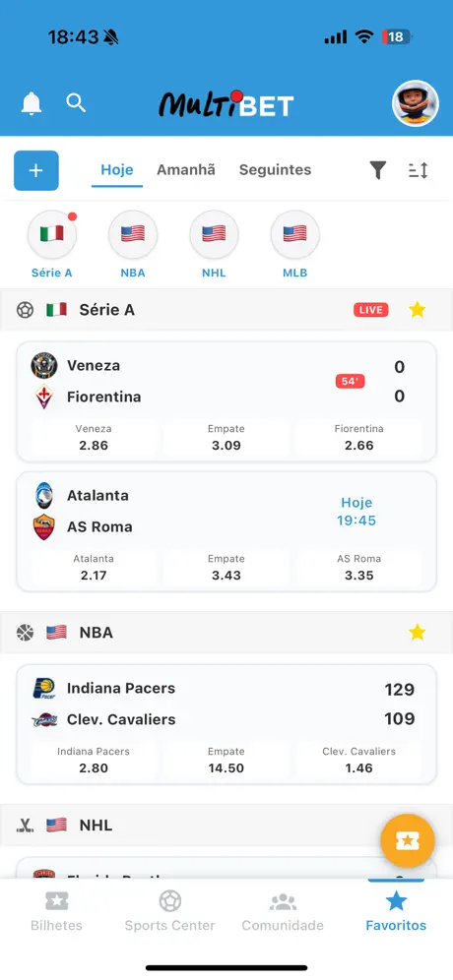
Task: Select the MLB league shortcut
Action: point(294,244)
